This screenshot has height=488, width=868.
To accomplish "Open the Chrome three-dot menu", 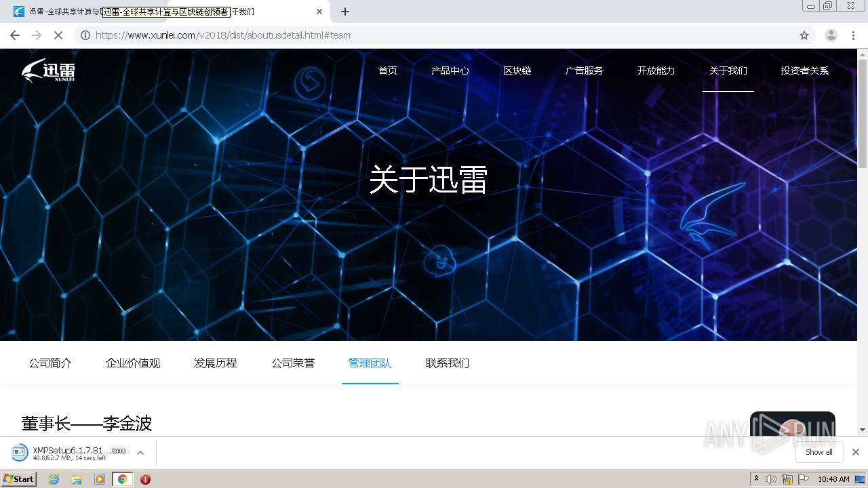I will 853,35.
